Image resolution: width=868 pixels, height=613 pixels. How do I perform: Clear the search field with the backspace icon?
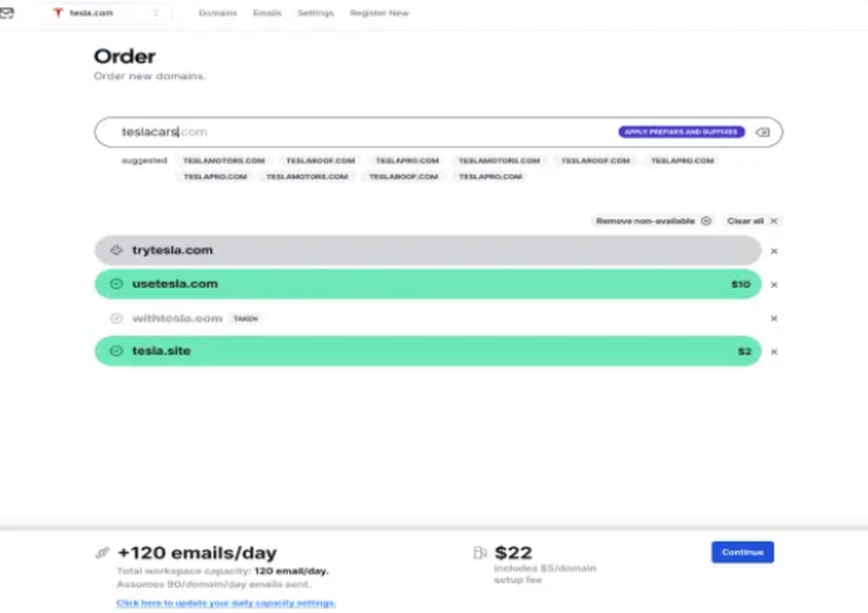pos(763,132)
